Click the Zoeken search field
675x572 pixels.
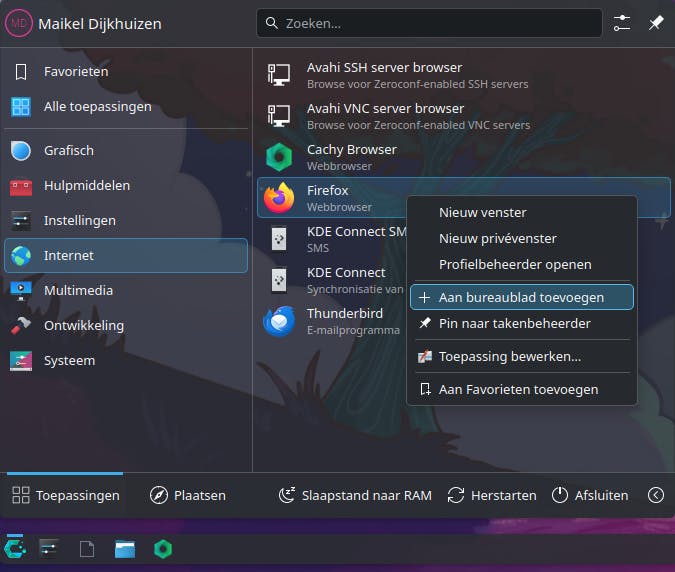tap(429, 23)
